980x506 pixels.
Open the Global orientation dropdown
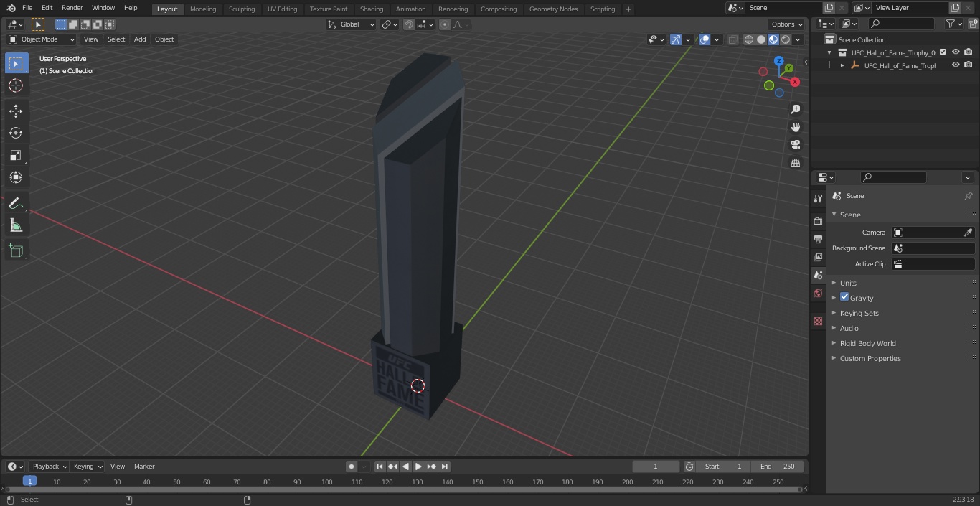pos(352,24)
